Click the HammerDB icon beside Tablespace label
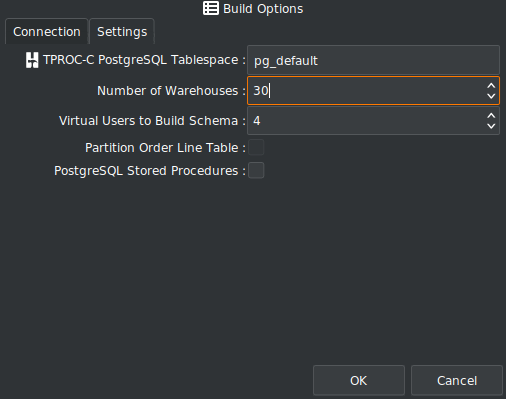The image size is (506, 399). [32, 60]
